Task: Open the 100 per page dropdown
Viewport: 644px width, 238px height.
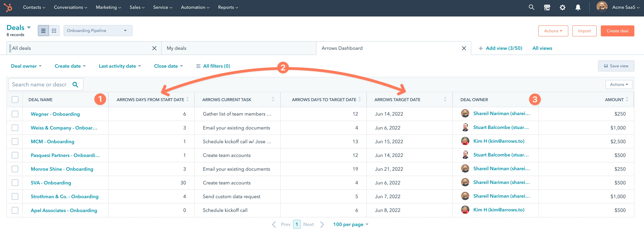Action: click(x=350, y=224)
